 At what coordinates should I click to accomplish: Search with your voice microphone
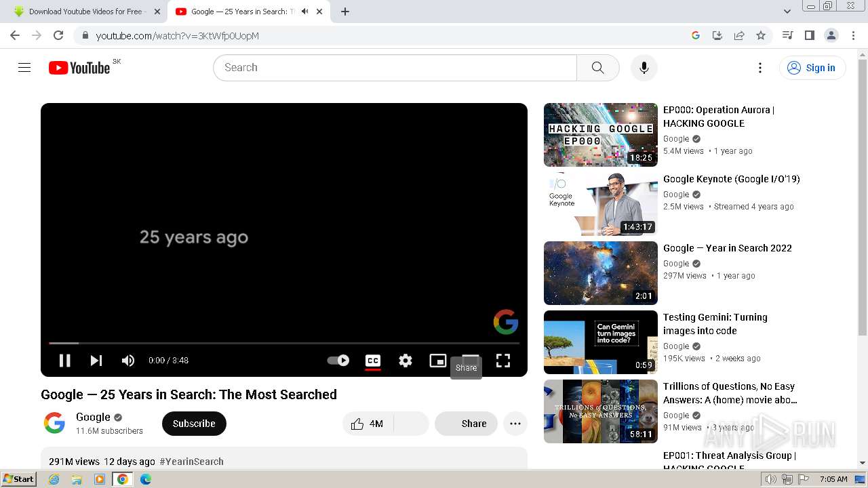[x=644, y=68]
